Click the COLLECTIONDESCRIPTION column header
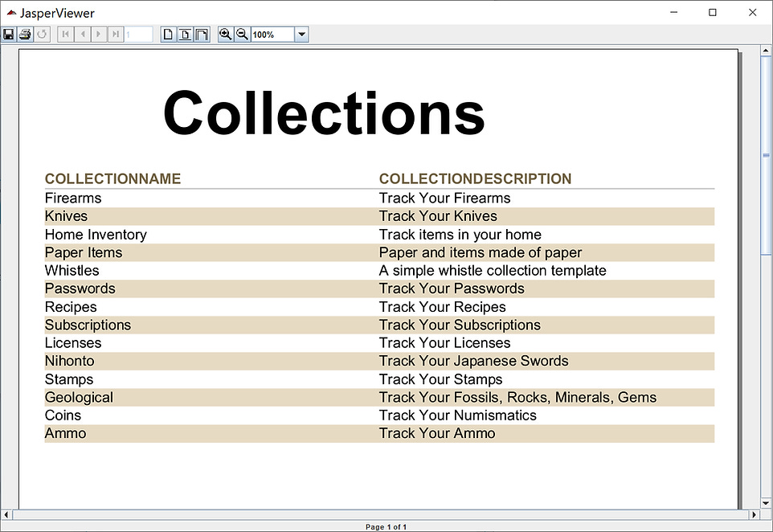The width and height of the screenshot is (773, 532). click(x=475, y=178)
